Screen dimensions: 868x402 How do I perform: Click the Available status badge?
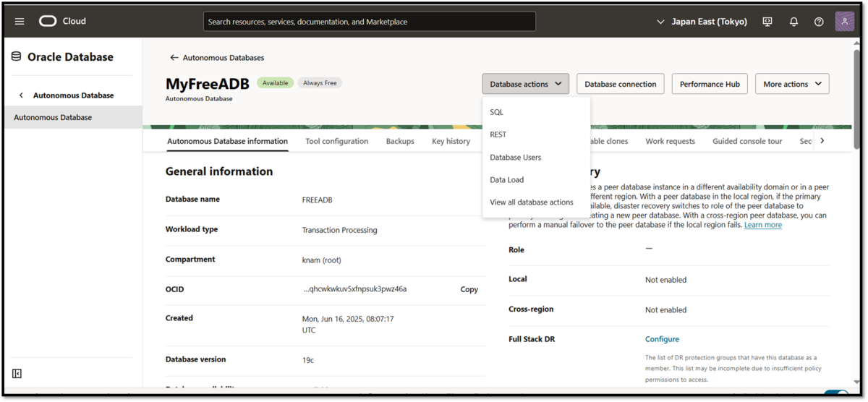click(275, 83)
